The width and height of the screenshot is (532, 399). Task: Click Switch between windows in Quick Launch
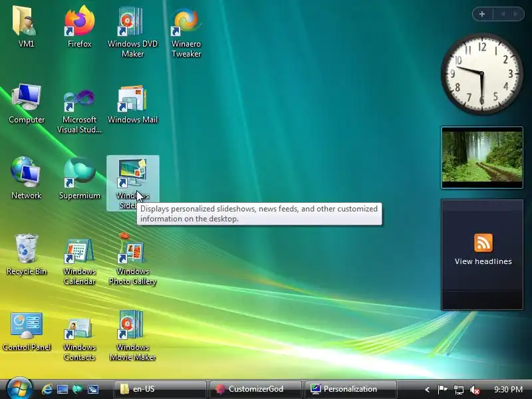click(93, 389)
